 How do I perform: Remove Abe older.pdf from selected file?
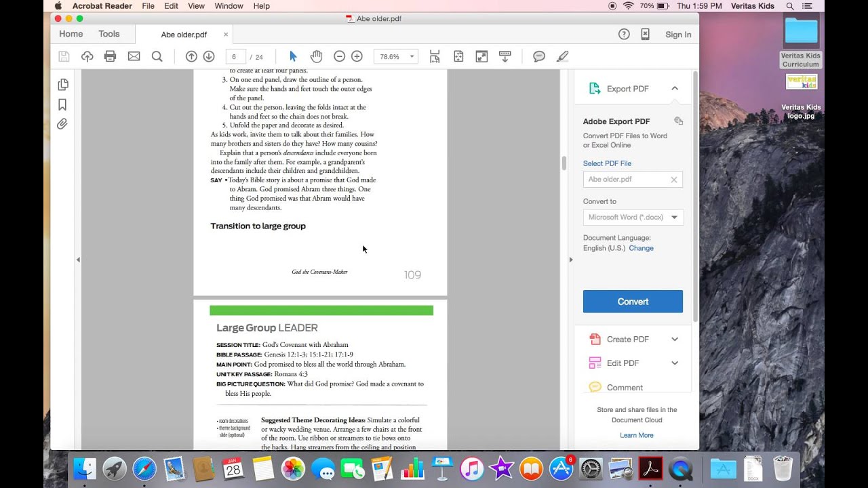click(x=674, y=180)
